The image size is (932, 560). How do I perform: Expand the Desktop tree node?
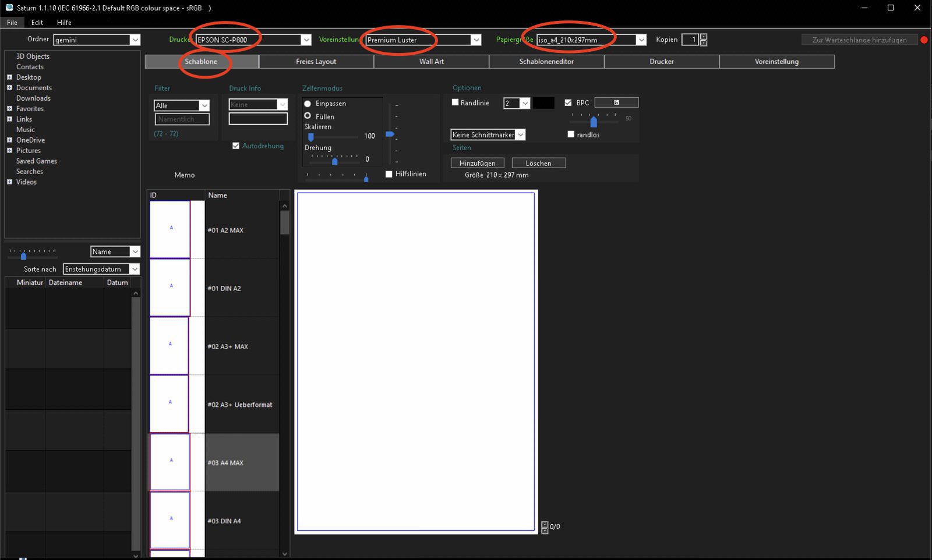tap(9, 77)
